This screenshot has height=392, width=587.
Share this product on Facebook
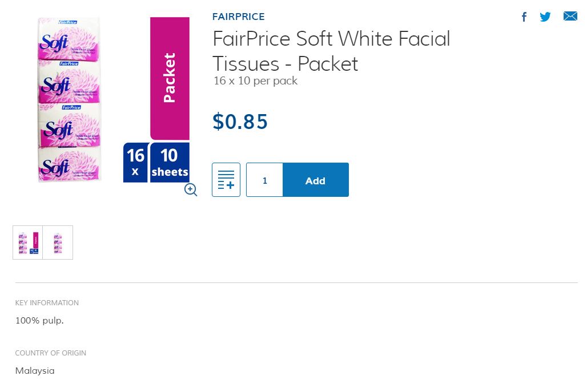point(524,17)
